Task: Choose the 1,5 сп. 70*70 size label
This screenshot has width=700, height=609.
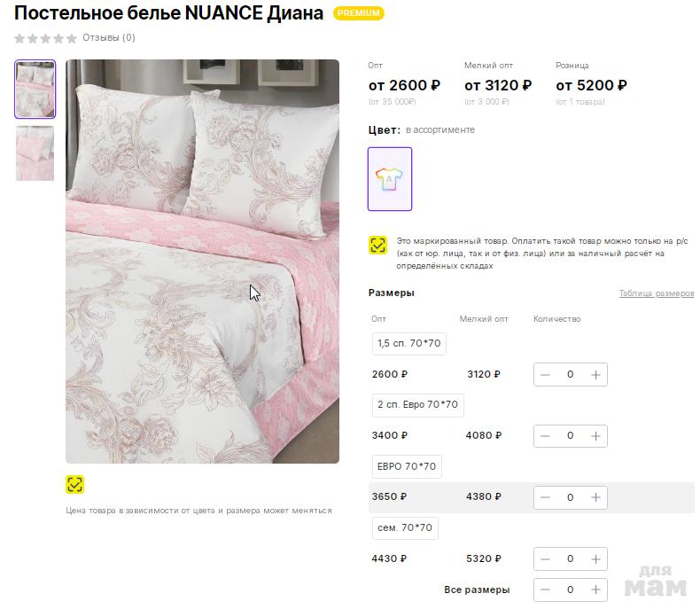Action: click(408, 344)
